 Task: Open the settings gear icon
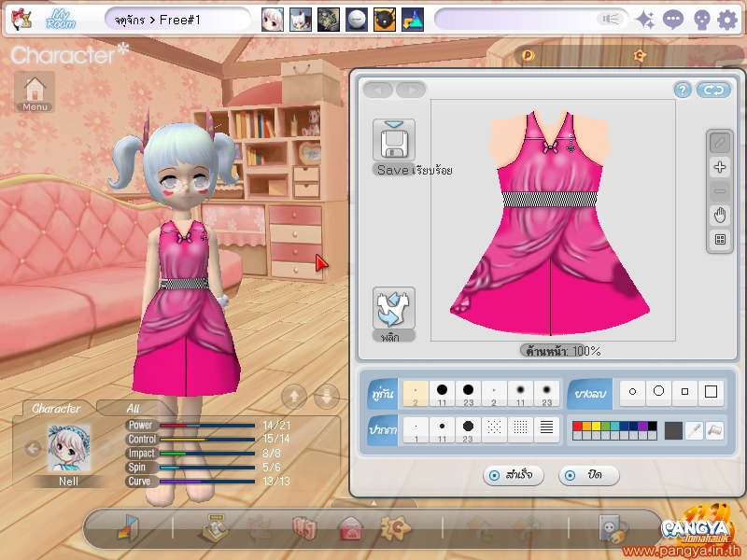click(x=727, y=20)
